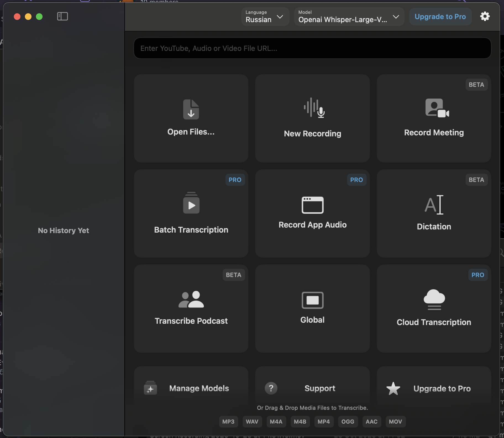
Task: Click the MP3 format tag
Action: (x=228, y=422)
